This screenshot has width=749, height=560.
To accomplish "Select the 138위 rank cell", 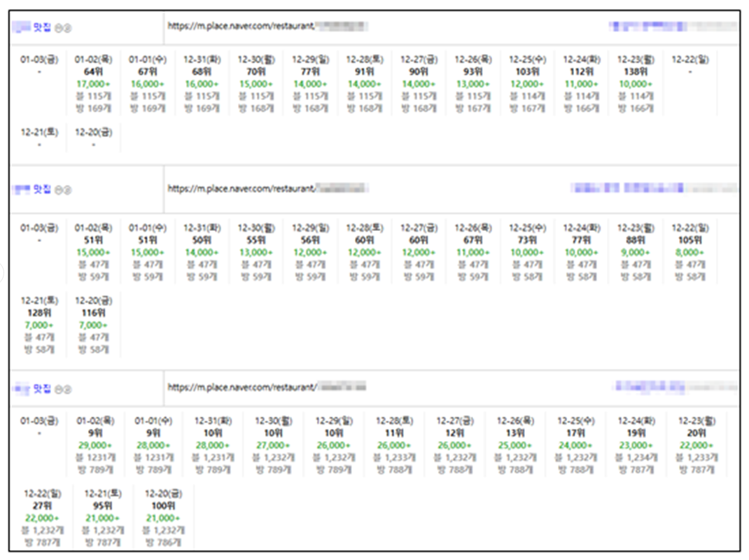I will (636, 71).
